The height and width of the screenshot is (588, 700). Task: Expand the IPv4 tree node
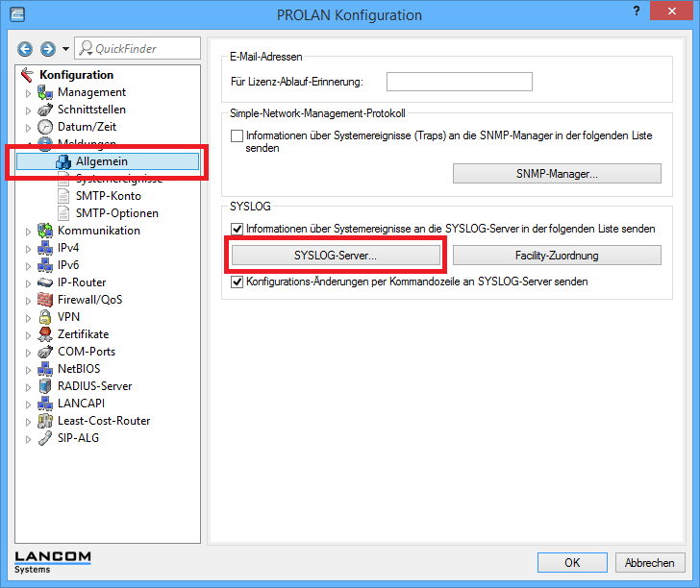click(28, 249)
